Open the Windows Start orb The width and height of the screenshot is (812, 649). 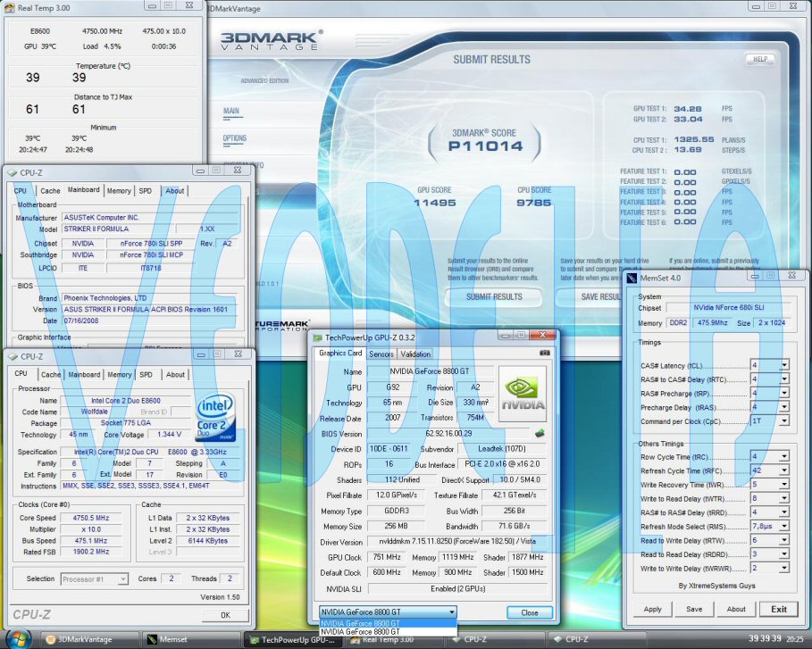pyautogui.click(x=19, y=638)
